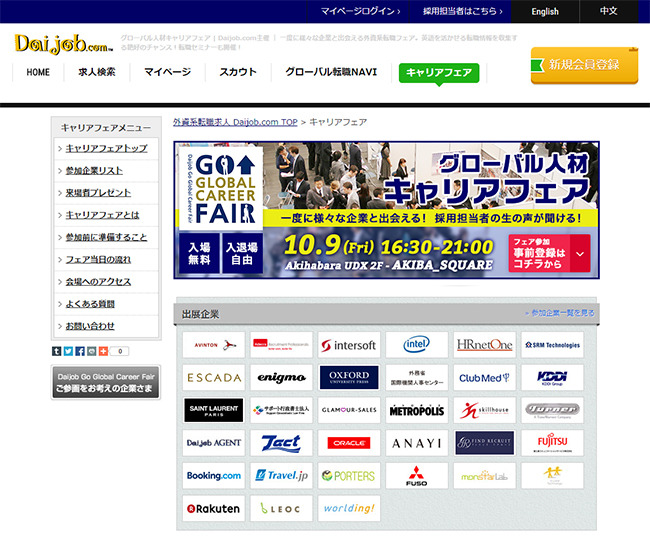Open the Glamour-Sales logo tile
This screenshot has width=650, height=537.
pyautogui.click(x=349, y=410)
